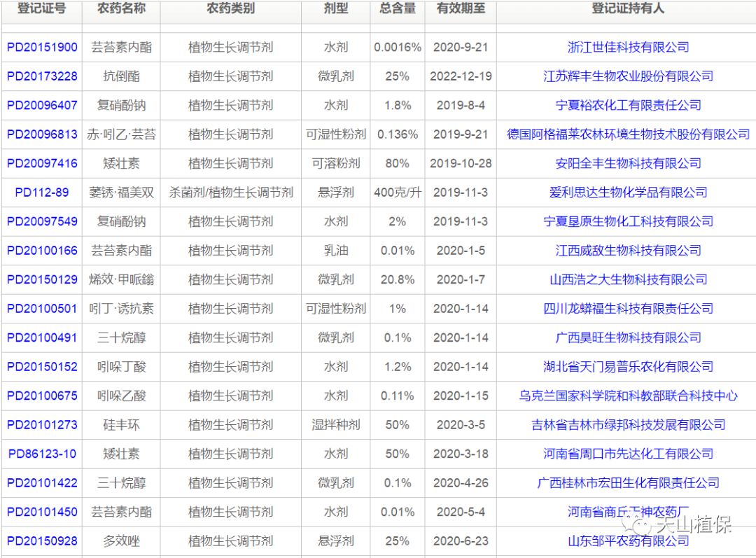
Task: Click registration link PD20173228
Action: pos(42,76)
